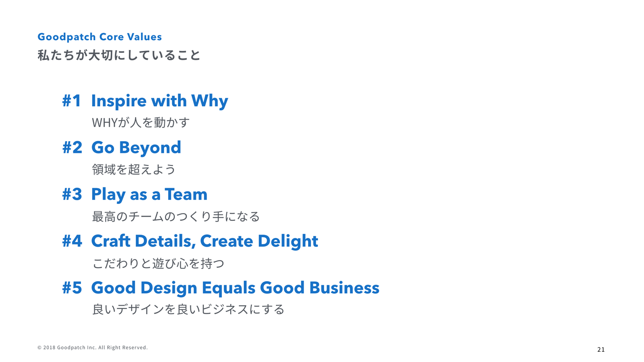
Task: Click the subtitle '領域を超えよう'
Action: click(x=133, y=169)
